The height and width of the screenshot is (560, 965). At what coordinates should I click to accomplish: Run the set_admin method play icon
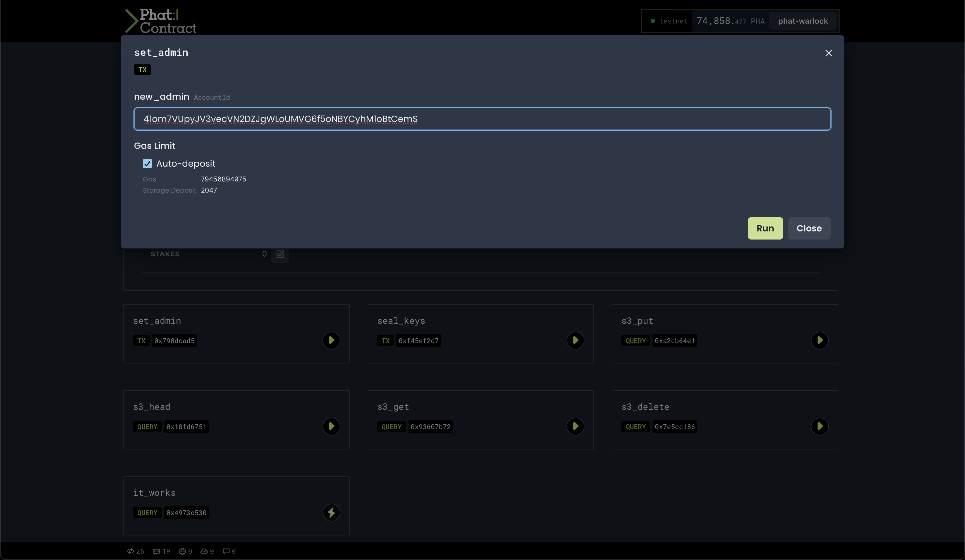331,340
